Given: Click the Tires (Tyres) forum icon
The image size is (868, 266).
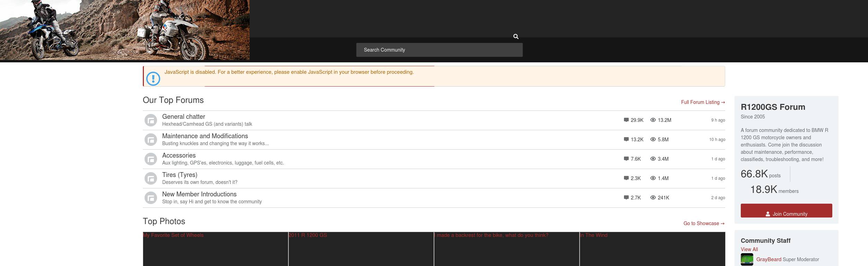Looking at the screenshot, I should tap(151, 178).
